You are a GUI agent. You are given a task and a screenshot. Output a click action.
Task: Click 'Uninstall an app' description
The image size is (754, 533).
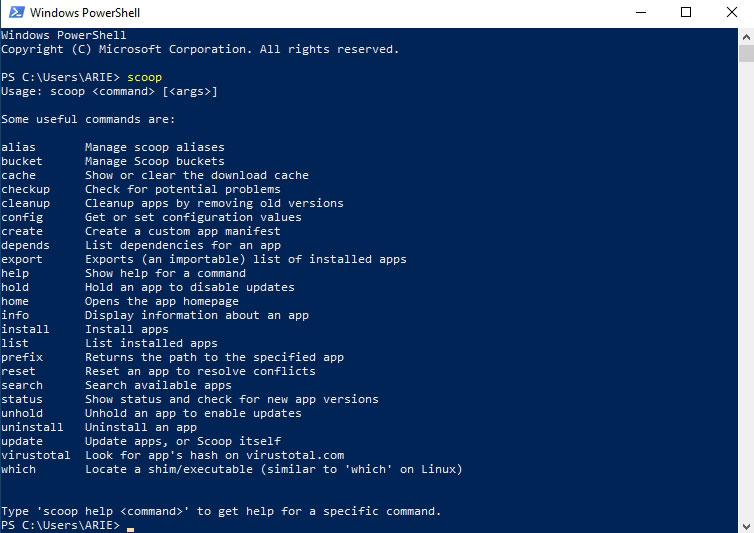pos(141,427)
